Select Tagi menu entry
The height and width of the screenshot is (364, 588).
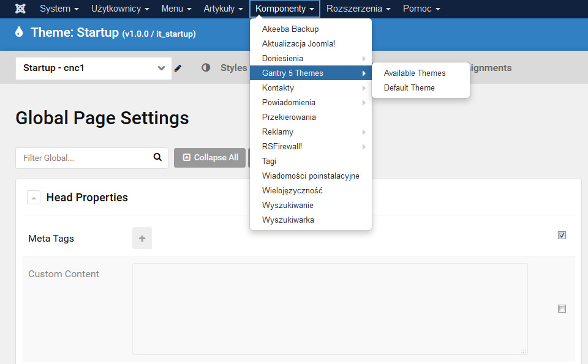coord(311,161)
